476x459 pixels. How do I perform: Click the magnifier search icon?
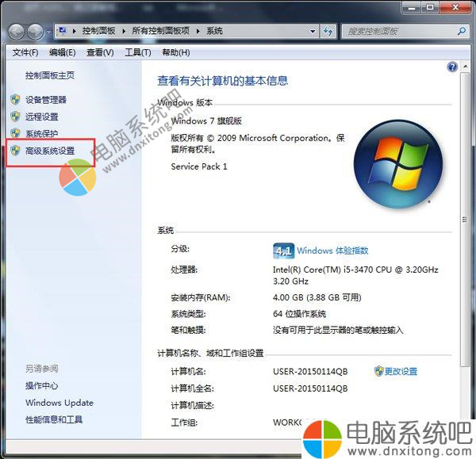462,31
